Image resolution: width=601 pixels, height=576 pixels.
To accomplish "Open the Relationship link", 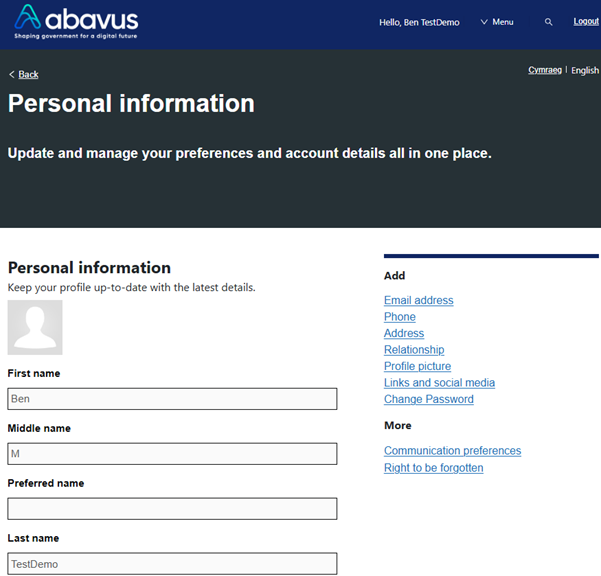I will point(414,350).
